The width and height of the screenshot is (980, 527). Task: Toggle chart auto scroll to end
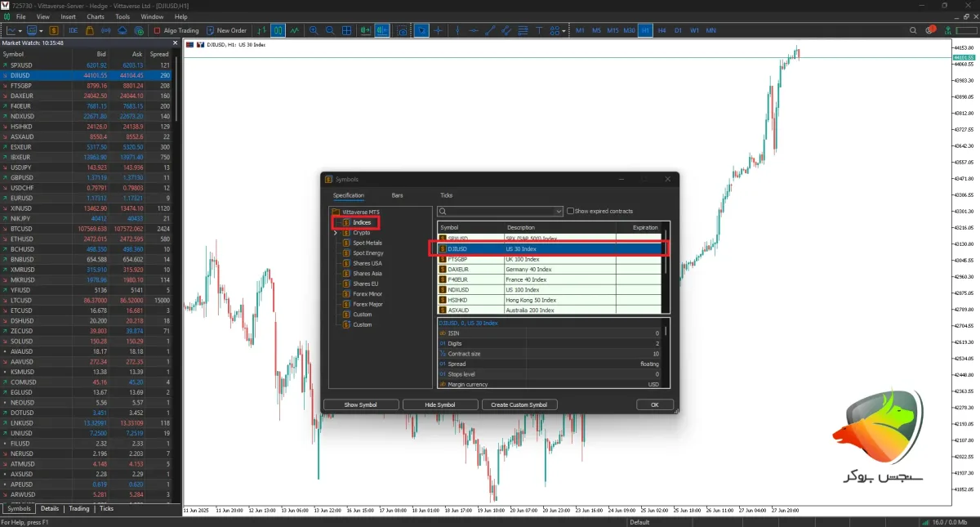click(x=365, y=30)
